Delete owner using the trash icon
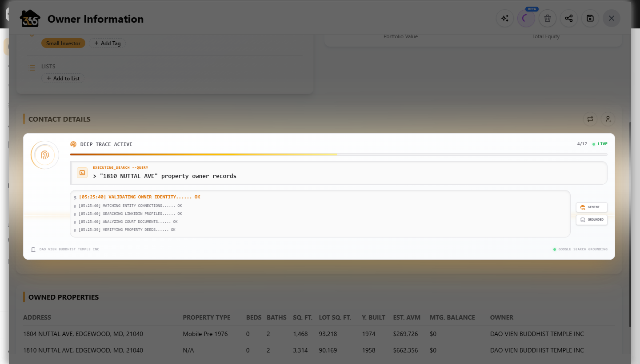This screenshot has height=364, width=640. [548, 18]
